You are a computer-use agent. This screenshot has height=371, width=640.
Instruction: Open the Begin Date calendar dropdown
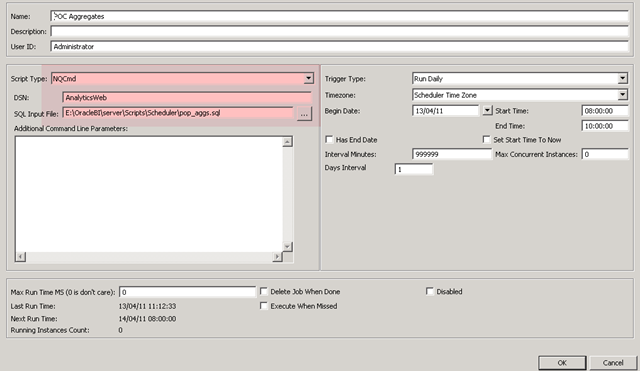click(487, 111)
